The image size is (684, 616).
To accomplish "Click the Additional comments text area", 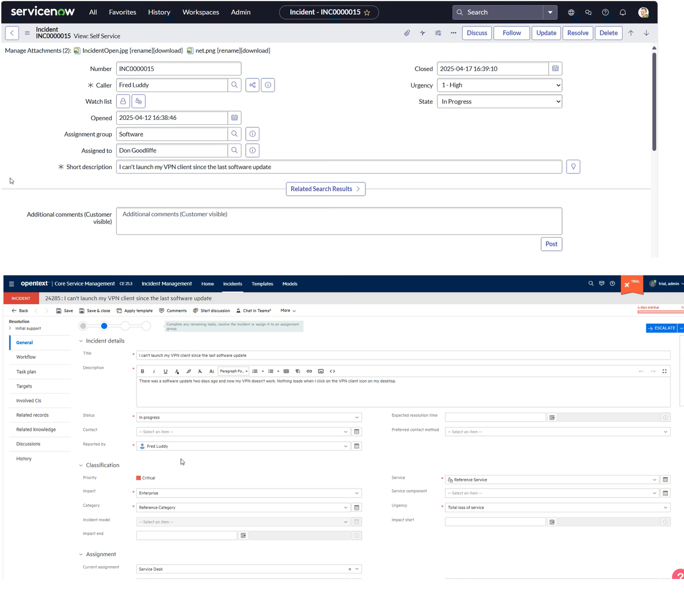I will point(339,221).
